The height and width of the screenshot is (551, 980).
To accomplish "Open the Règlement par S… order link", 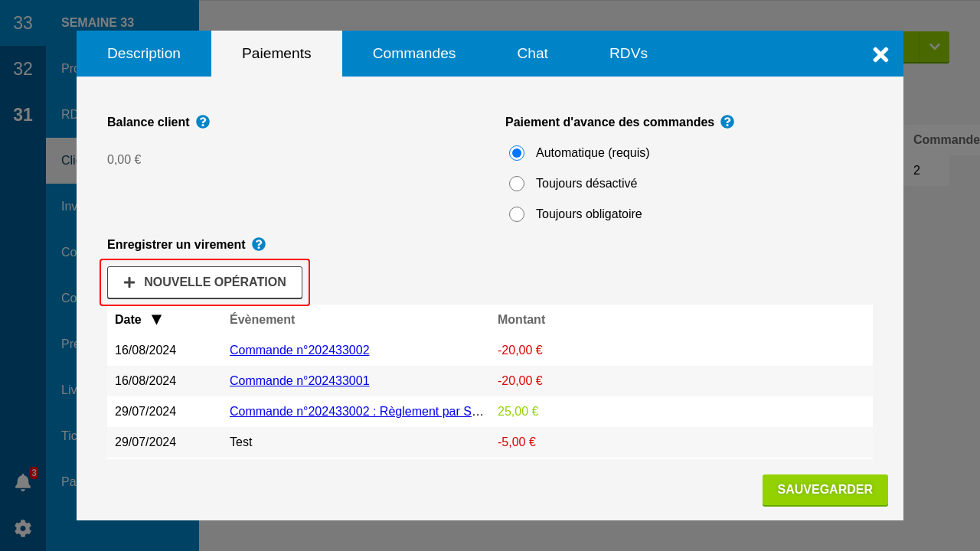I will click(356, 412).
